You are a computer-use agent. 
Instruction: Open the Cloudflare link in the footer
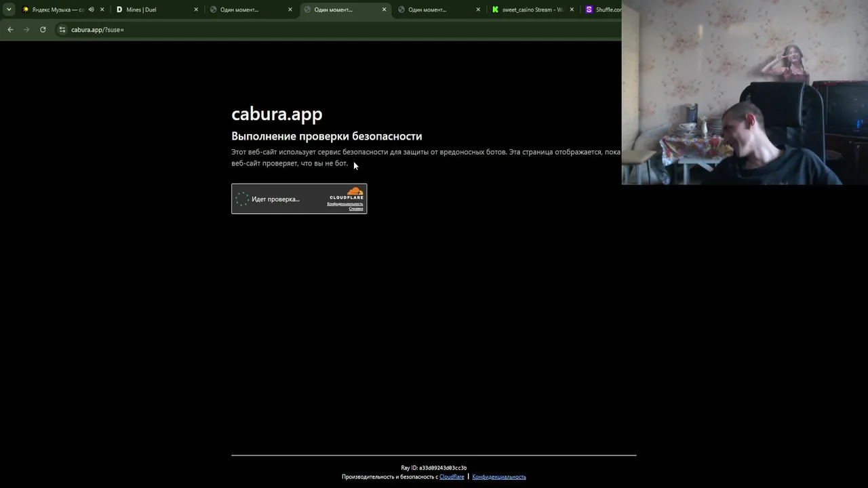pos(452,477)
